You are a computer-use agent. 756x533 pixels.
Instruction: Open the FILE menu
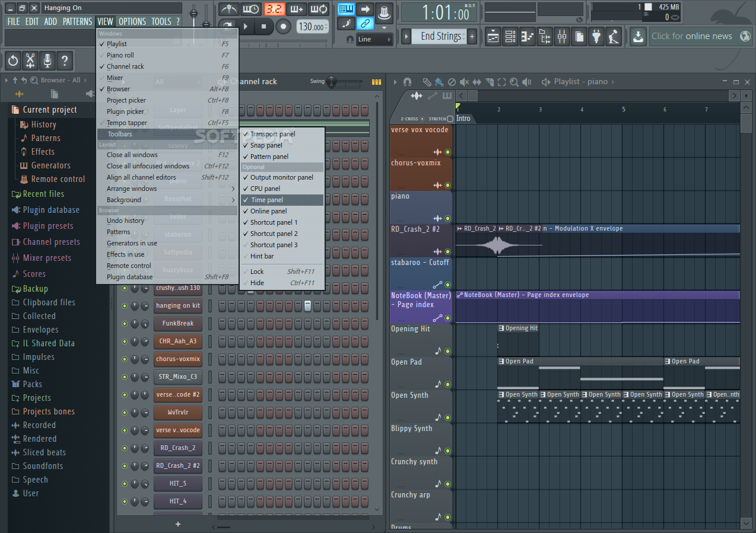[x=14, y=21]
